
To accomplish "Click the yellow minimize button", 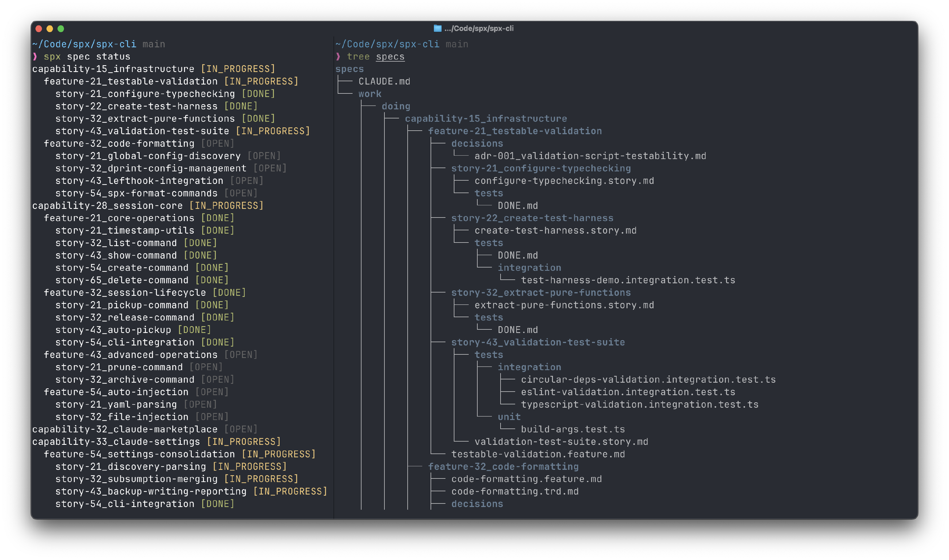I will [x=50, y=29].
